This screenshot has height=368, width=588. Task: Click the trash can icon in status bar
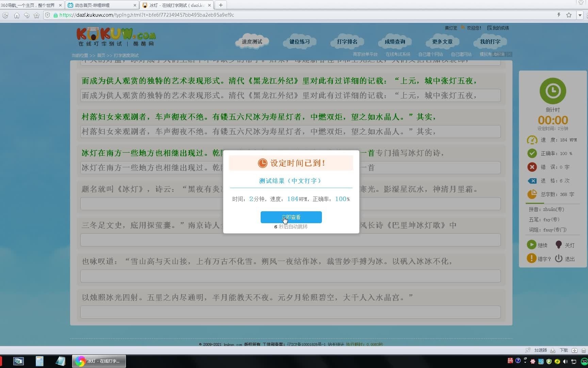584,350
